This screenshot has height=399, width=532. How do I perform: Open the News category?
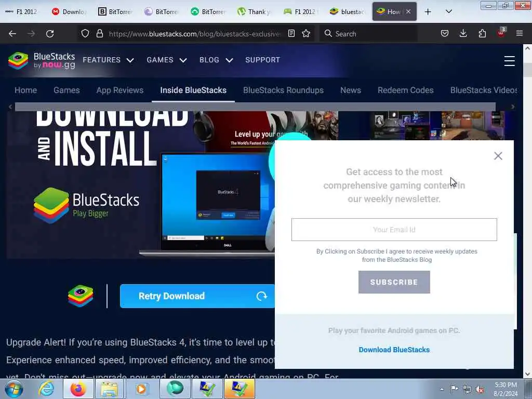click(x=351, y=90)
